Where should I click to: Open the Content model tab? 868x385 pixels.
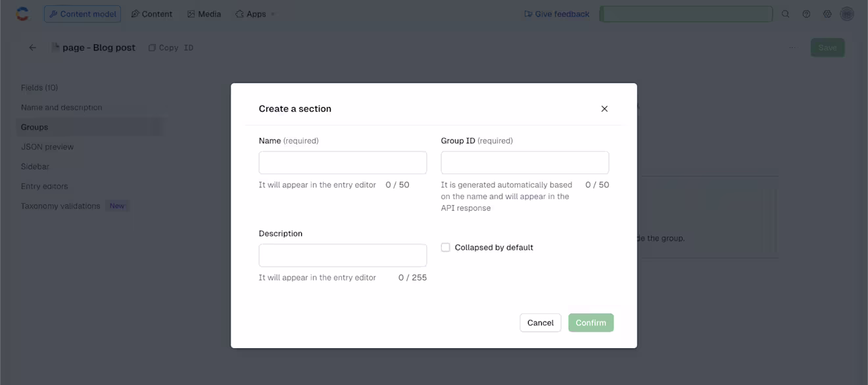(x=82, y=14)
